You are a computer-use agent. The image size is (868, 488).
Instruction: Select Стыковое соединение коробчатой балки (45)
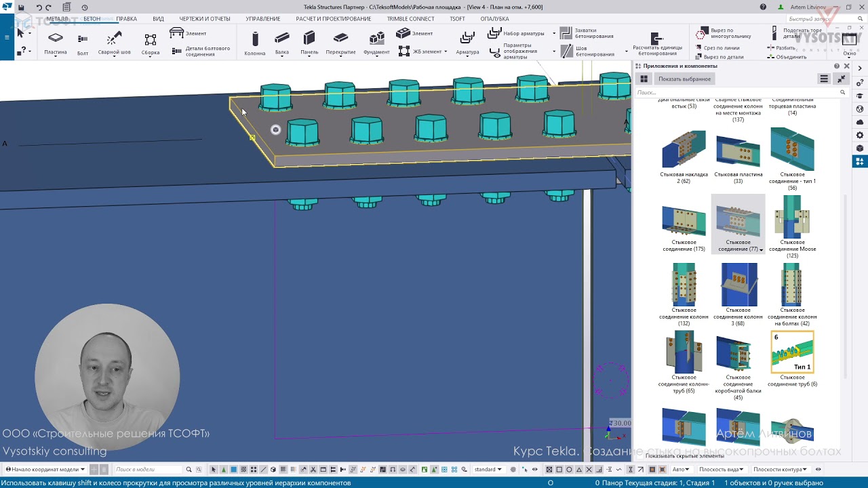pyautogui.click(x=738, y=366)
